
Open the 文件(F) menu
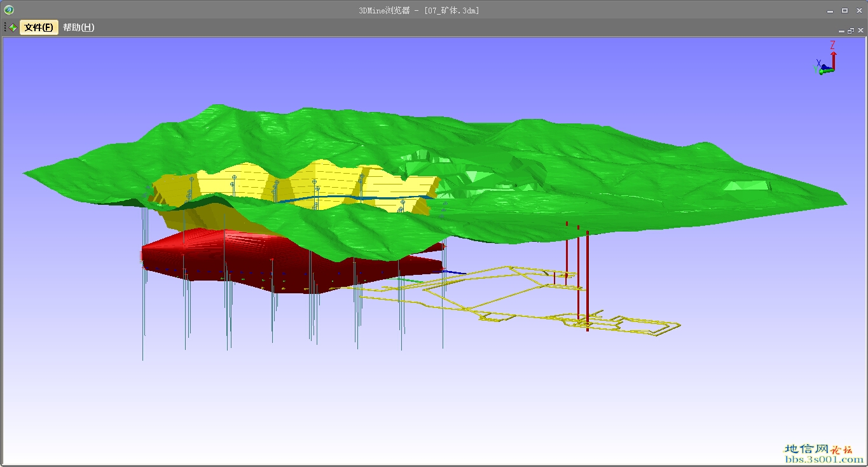point(39,27)
